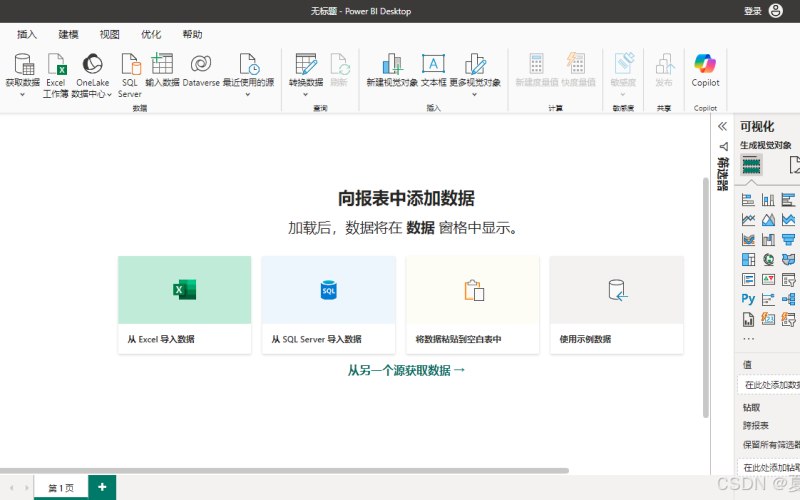Viewport: 800px width, 500px height.
Task: Select line chart visual icon
Action: pyautogui.click(x=748, y=219)
